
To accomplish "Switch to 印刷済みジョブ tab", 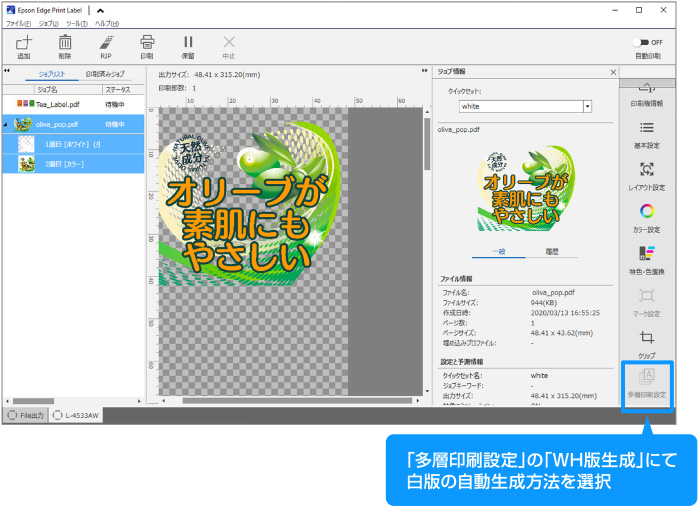I will click(x=105, y=74).
